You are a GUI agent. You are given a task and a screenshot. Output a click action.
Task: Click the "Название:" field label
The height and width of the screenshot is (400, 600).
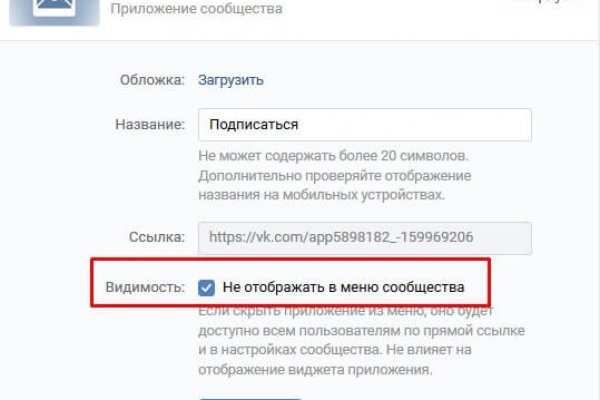[x=150, y=125]
